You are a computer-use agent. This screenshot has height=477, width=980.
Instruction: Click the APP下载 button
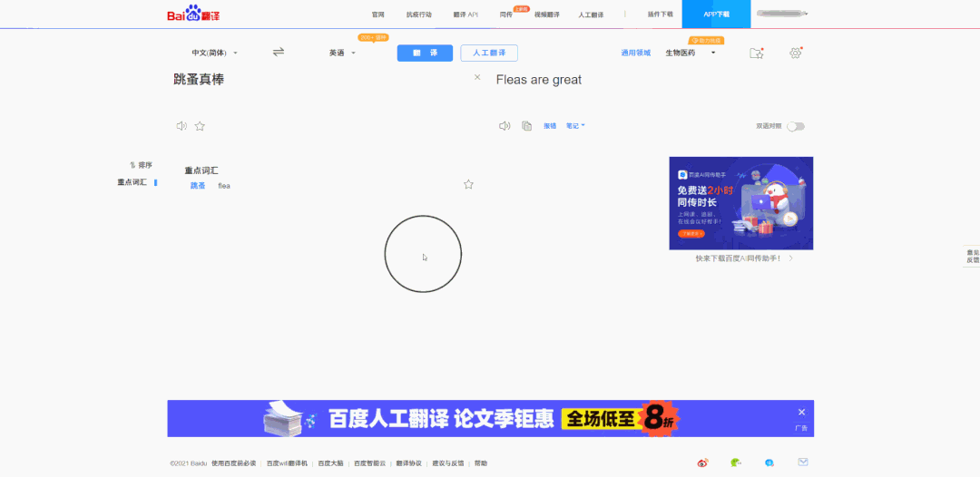click(716, 14)
